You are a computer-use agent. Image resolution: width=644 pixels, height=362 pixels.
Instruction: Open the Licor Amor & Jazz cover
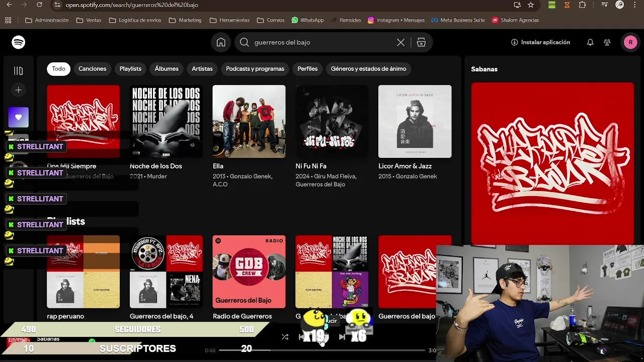click(415, 121)
